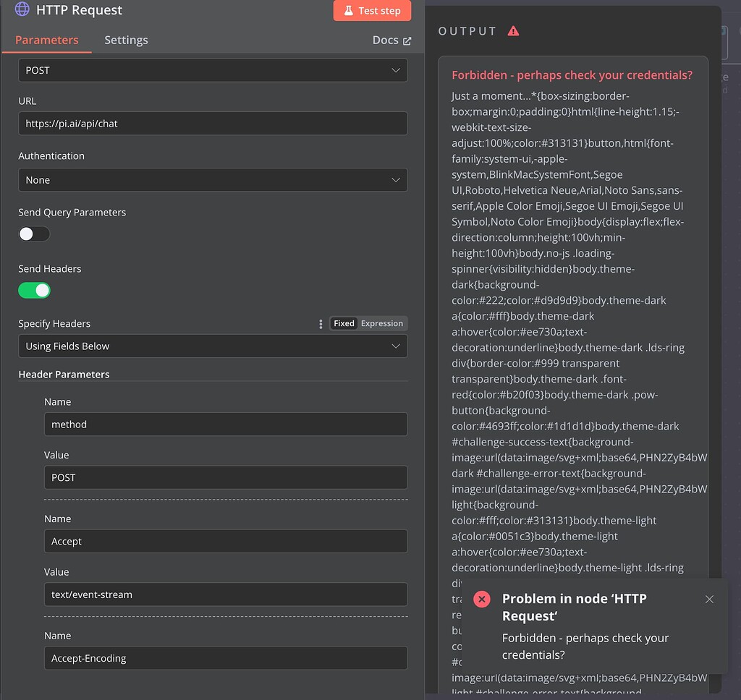Switch to the Settings tab
The width and height of the screenshot is (741, 700).
[126, 40]
